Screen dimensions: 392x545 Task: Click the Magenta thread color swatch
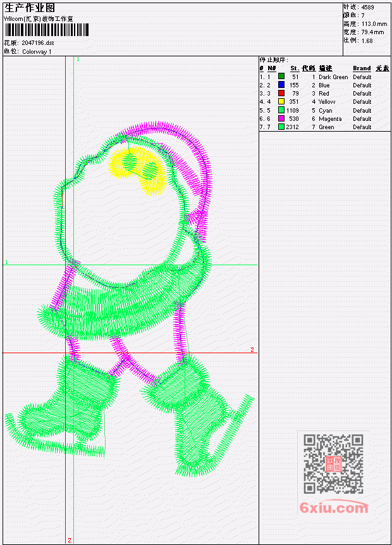point(281,118)
